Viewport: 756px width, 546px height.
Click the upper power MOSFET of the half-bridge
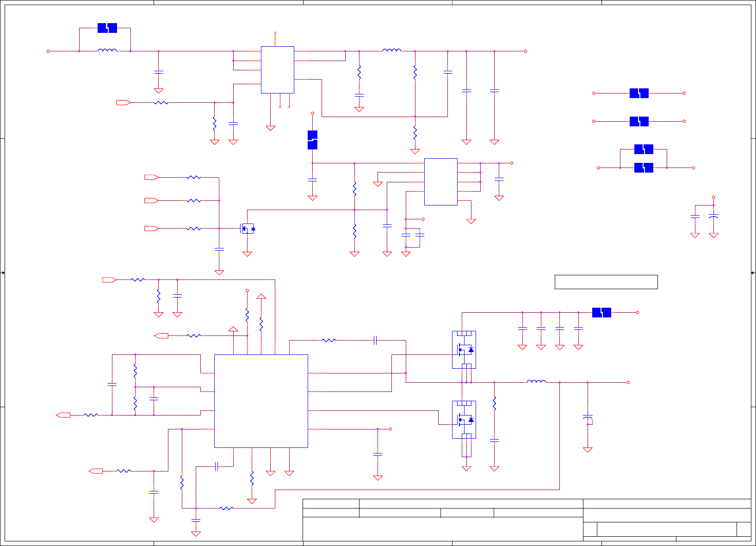point(464,350)
